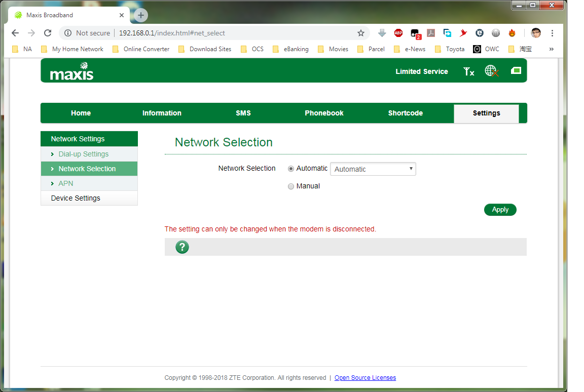Open a new browser tab
This screenshot has height=392, width=584.
coord(141,15)
